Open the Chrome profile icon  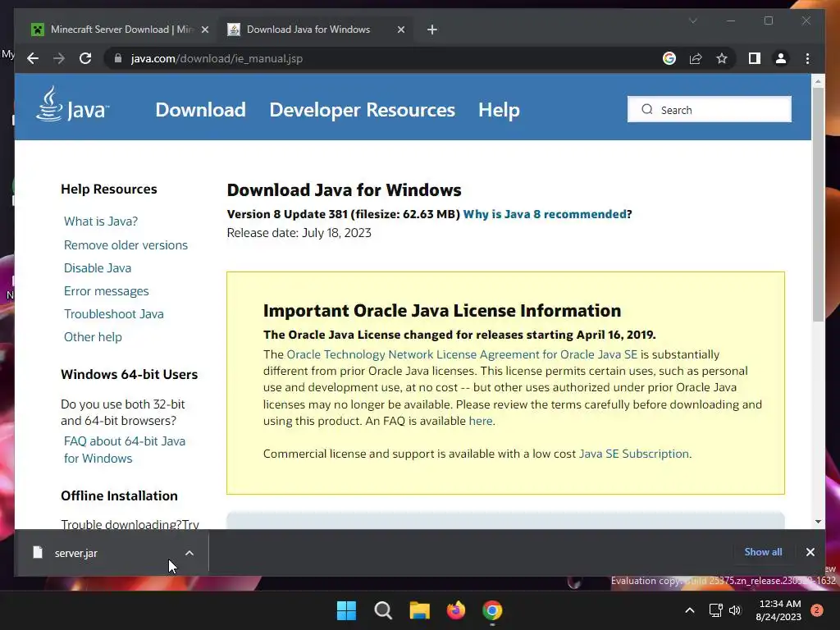781,58
